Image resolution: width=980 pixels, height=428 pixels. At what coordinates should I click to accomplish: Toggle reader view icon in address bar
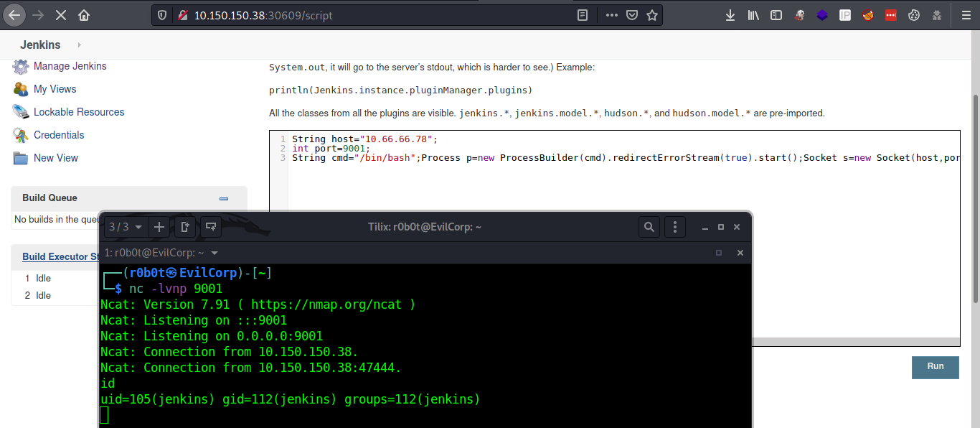(583, 15)
